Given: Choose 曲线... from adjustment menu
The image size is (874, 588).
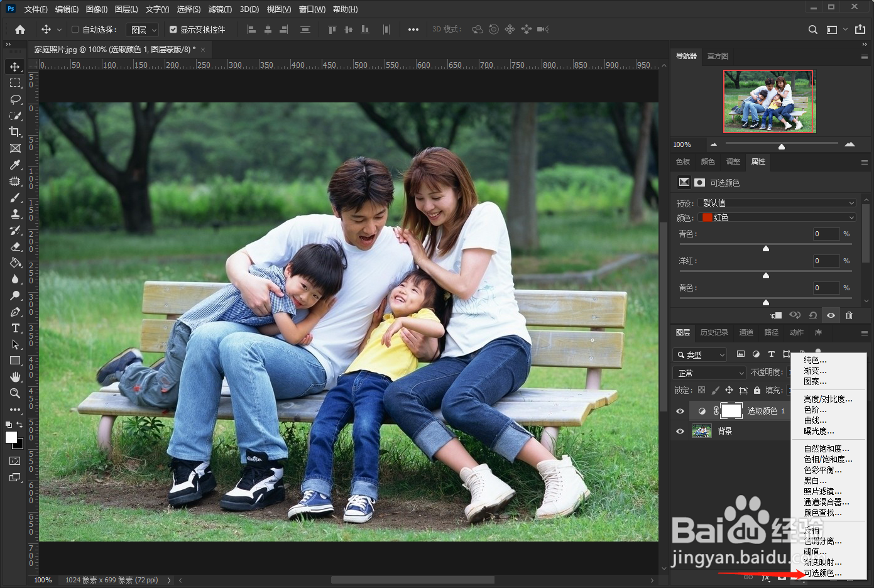Looking at the screenshot, I should point(815,421).
